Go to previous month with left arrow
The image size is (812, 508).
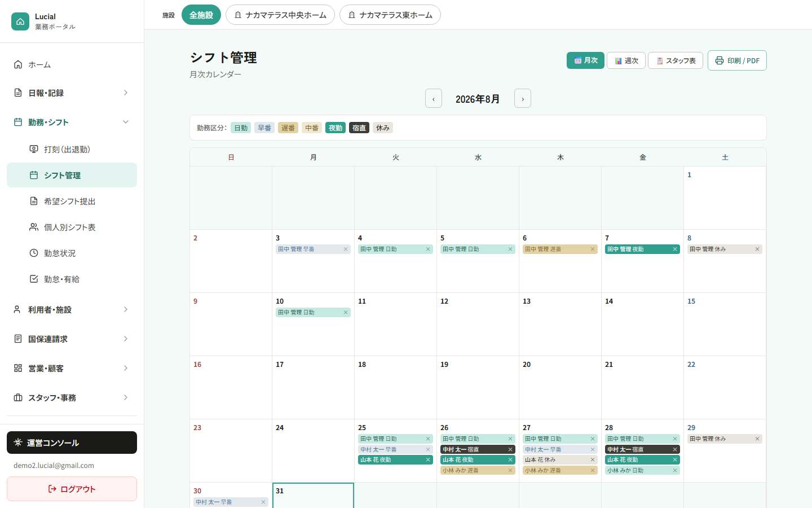pyautogui.click(x=434, y=98)
